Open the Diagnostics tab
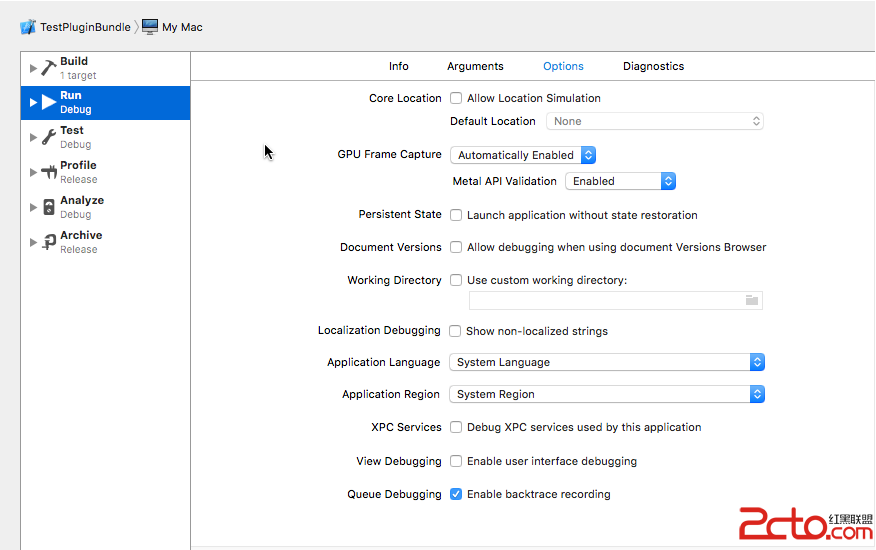The width and height of the screenshot is (876, 550). click(x=653, y=66)
